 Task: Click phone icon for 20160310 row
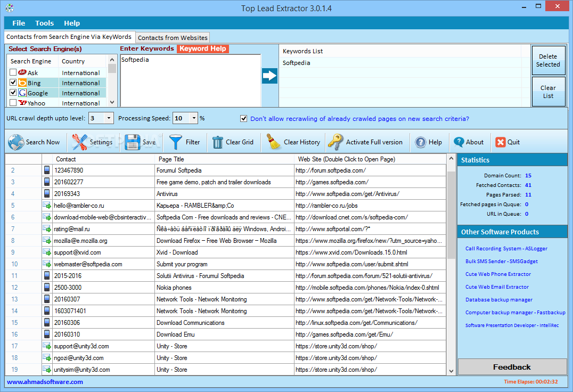[47, 334]
